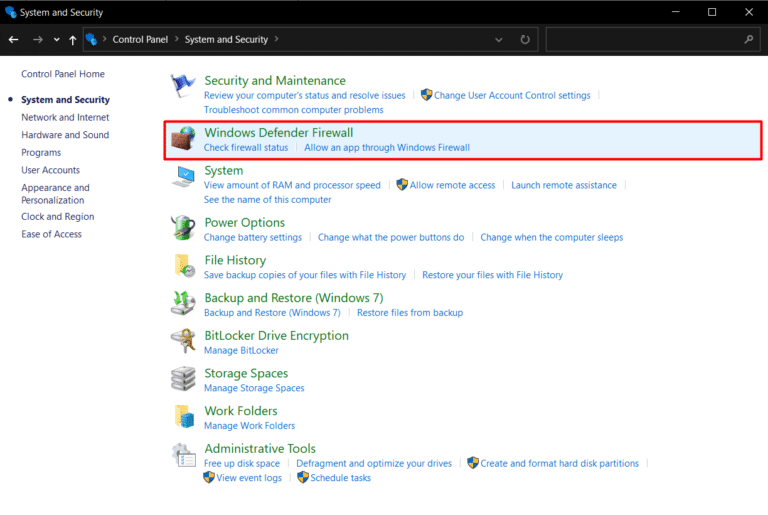
Task: Select Network and Internet in sidebar
Action: click(65, 117)
